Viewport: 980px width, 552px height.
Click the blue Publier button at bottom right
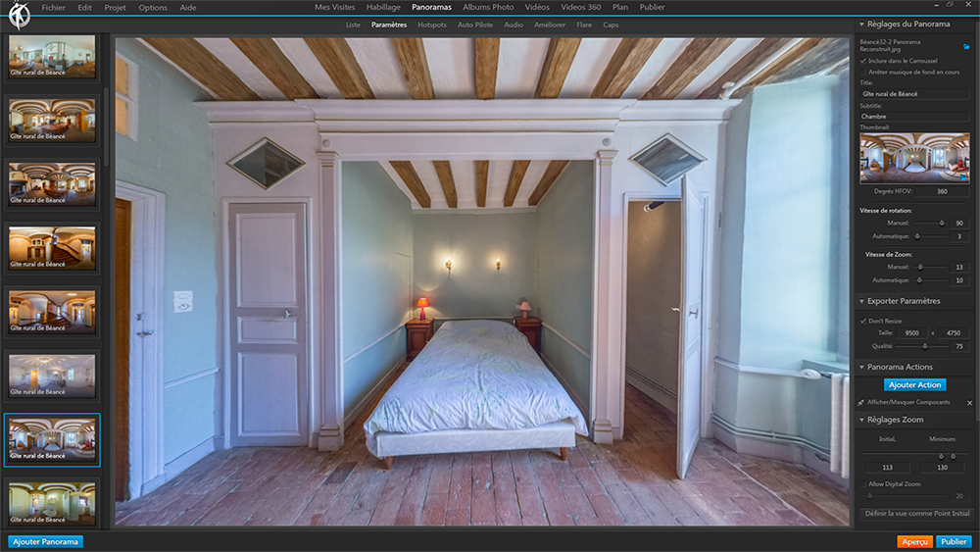click(x=954, y=542)
